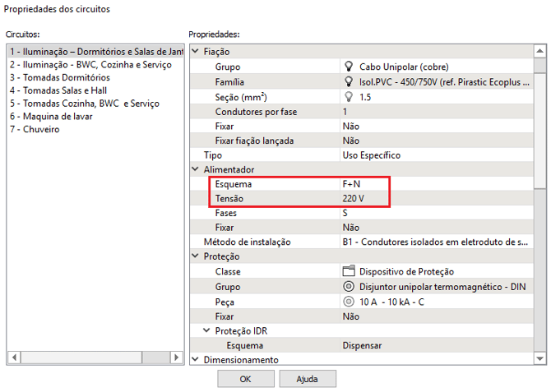Select circuit 7 - Chuveiro
Viewport: 551px width, 392px height.
click(x=35, y=130)
